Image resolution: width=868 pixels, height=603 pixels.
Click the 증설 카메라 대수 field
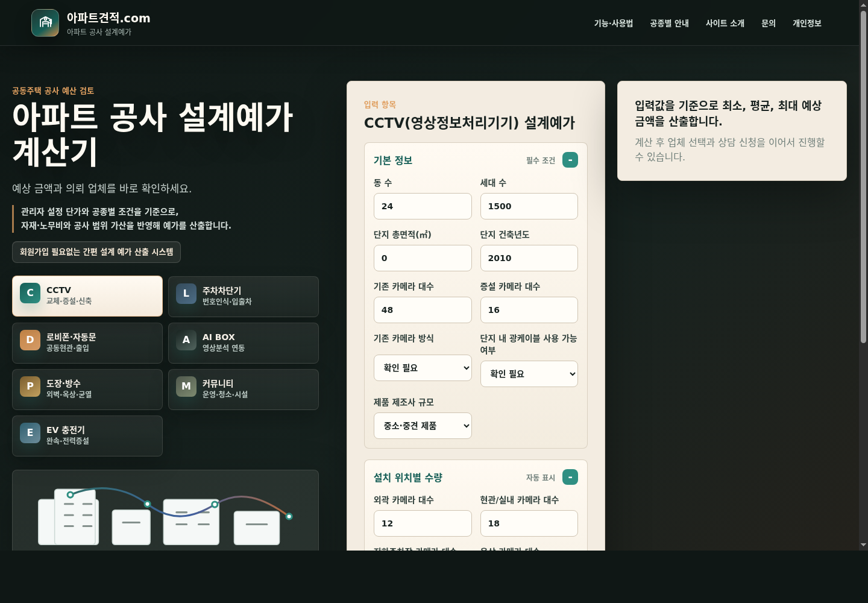pos(529,310)
